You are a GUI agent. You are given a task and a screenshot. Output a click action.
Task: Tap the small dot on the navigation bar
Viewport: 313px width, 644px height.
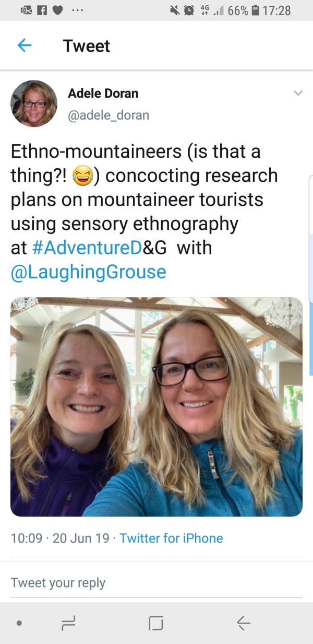[19, 623]
